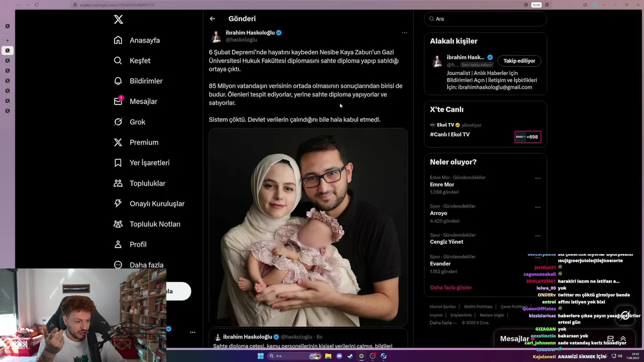644x362 pixels.
Task: Click İbrahim Haskoloğlu's avatar on the post
Action: coord(216,36)
